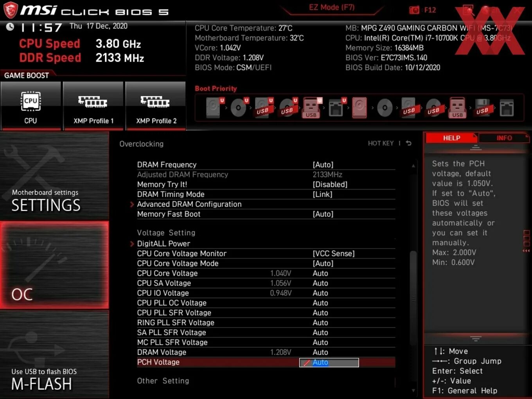This screenshot has height=399, width=532.
Task: Select the CPU SA Voltage Auto value
Action: coord(320,283)
